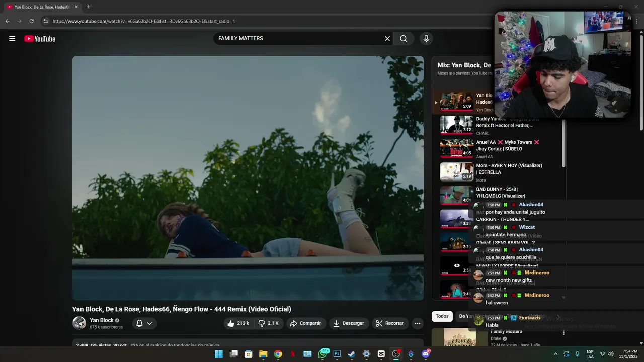
Task: Clear the search box with the X
Action: point(387,39)
